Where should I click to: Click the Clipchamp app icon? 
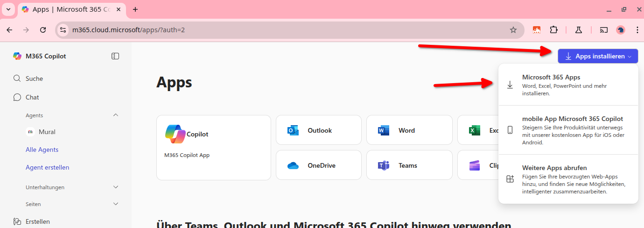click(475, 165)
